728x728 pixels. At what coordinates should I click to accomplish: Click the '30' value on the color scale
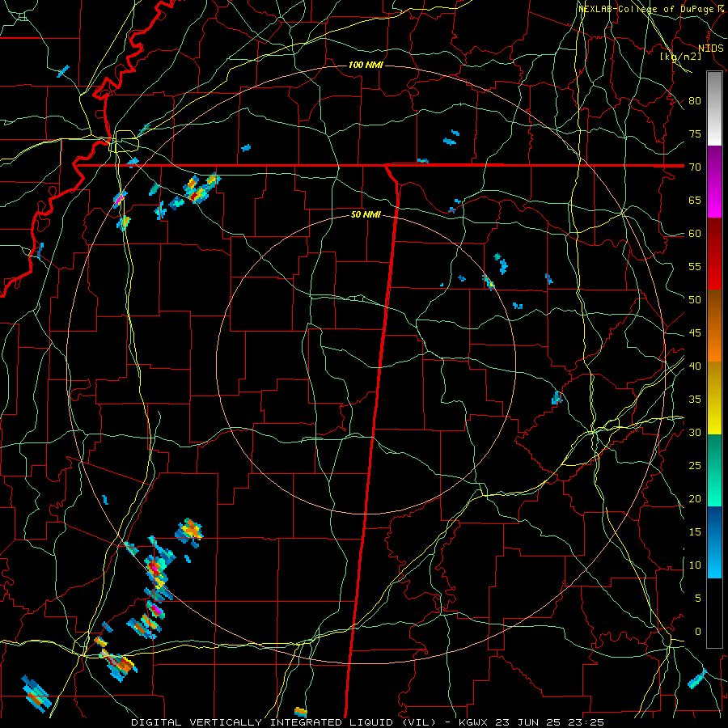point(695,432)
